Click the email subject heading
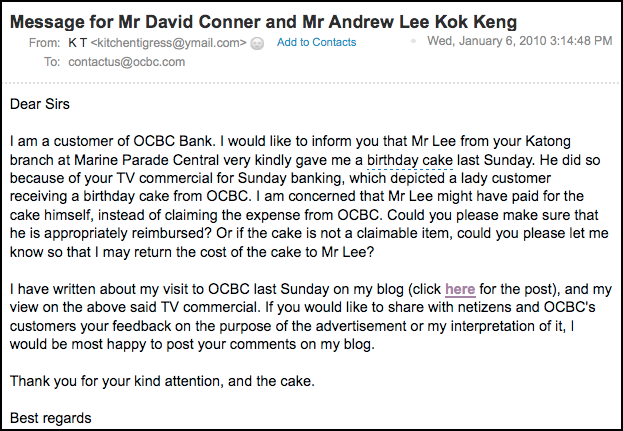 click(263, 21)
